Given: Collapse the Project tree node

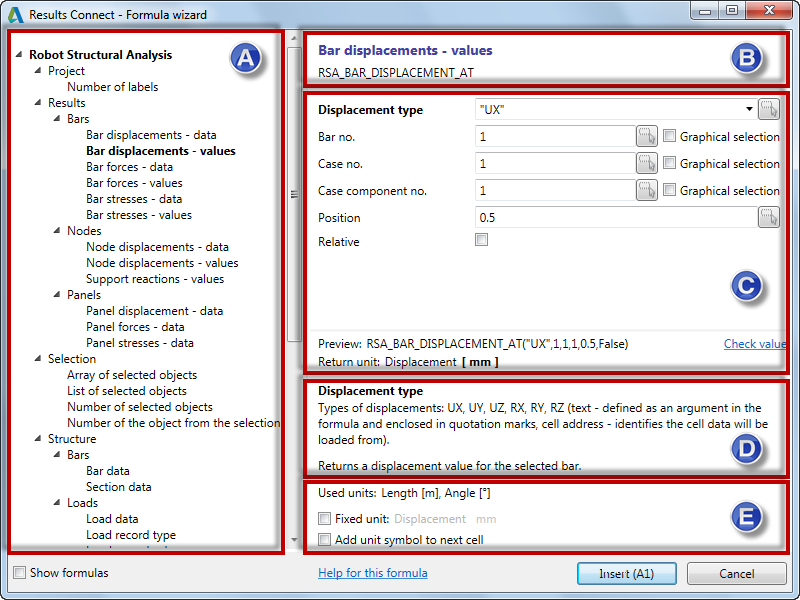Looking at the screenshot, I should [x=38, y=70].
